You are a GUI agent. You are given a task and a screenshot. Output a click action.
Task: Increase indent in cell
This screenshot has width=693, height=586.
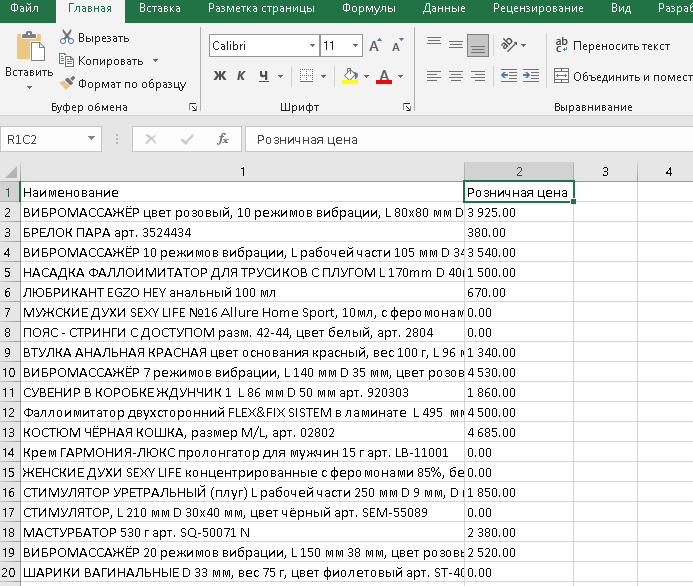point(530,76)
